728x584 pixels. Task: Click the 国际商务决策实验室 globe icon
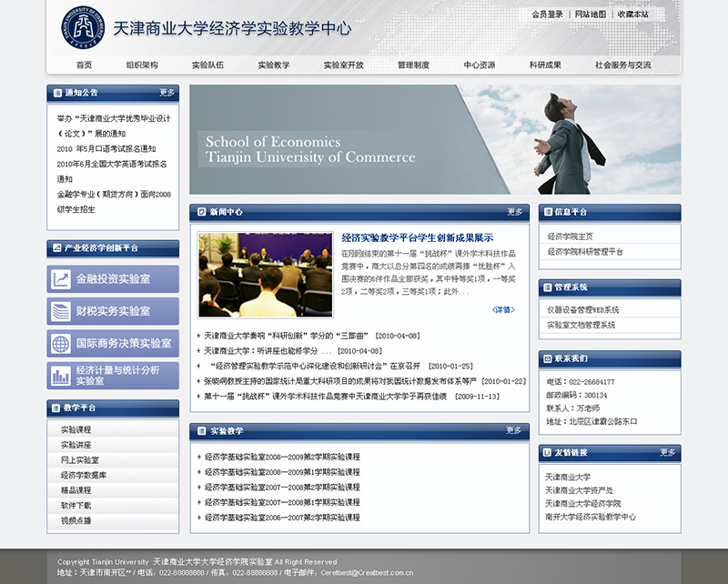pos(62,344)
